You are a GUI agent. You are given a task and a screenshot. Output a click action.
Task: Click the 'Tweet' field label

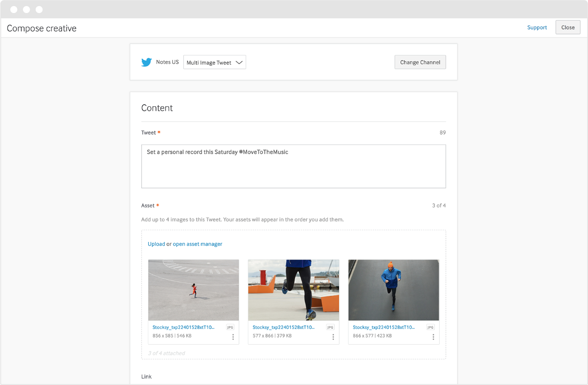(x=148, y=132)
